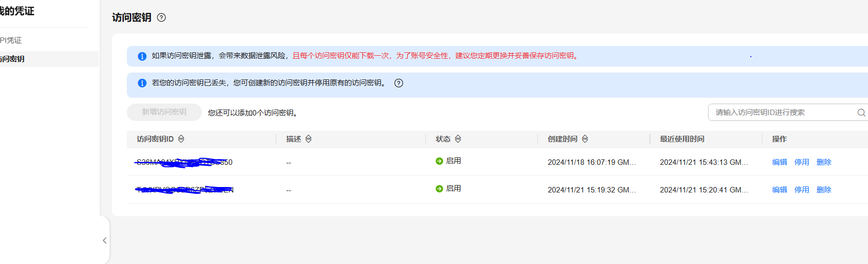Click the second row enabled status icon
Screen dimensions: 868x264
click(x=439, y=189)
